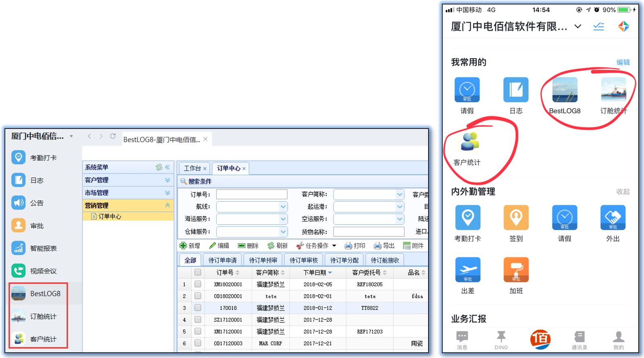This screenshot has height=358, width=644.
Task: Open the 航线 route dropdown
Action: pos(283,207)
